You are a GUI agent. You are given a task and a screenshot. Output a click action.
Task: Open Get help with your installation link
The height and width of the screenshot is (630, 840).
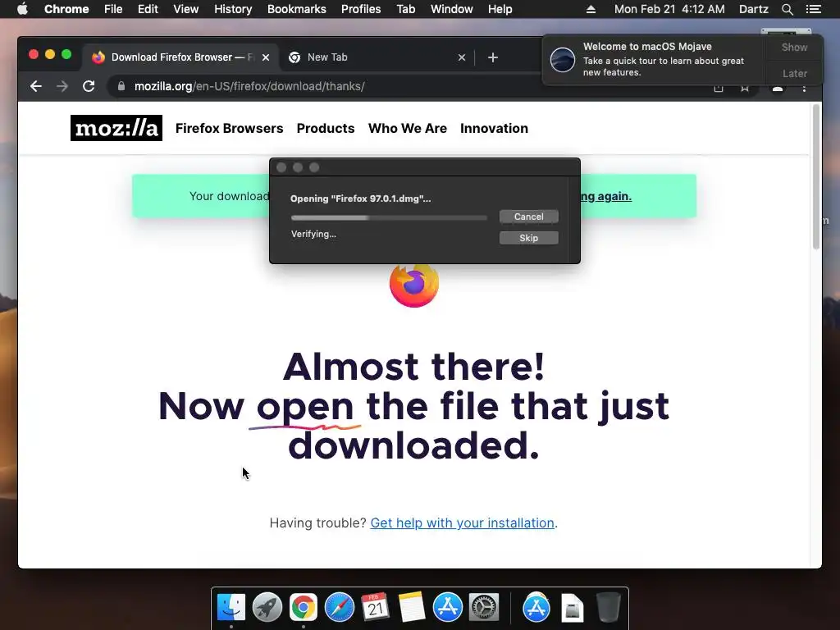[x=463, y=523]
